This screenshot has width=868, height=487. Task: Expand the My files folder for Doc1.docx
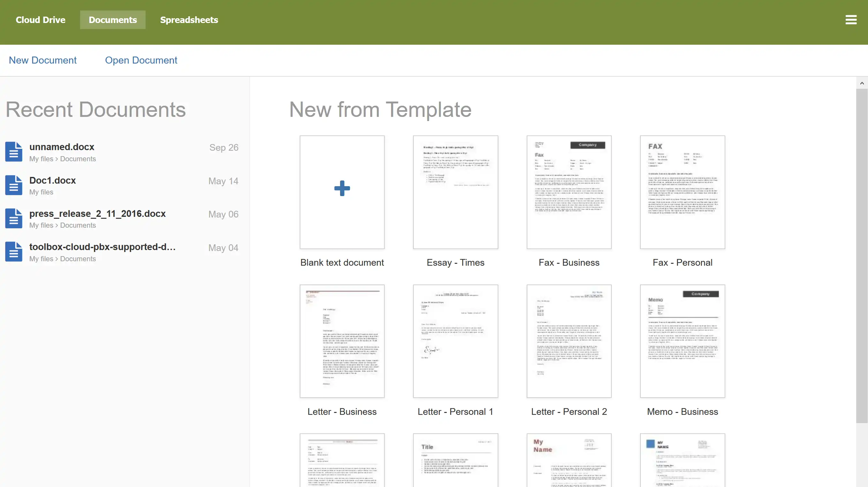click(x=41, y=191)
